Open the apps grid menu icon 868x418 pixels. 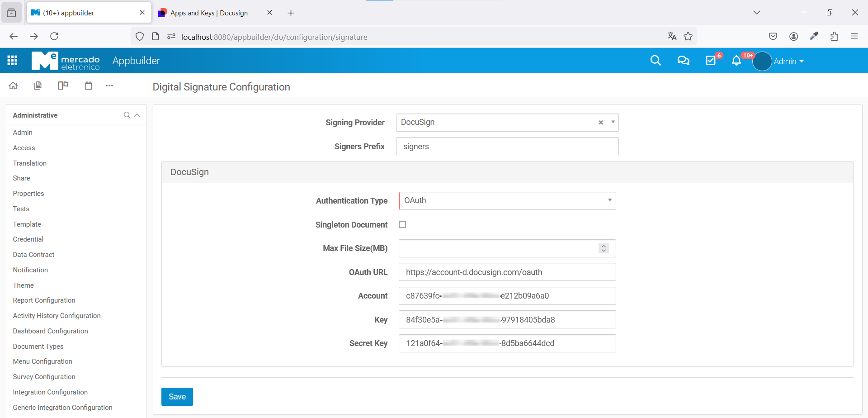coord(13,60)
